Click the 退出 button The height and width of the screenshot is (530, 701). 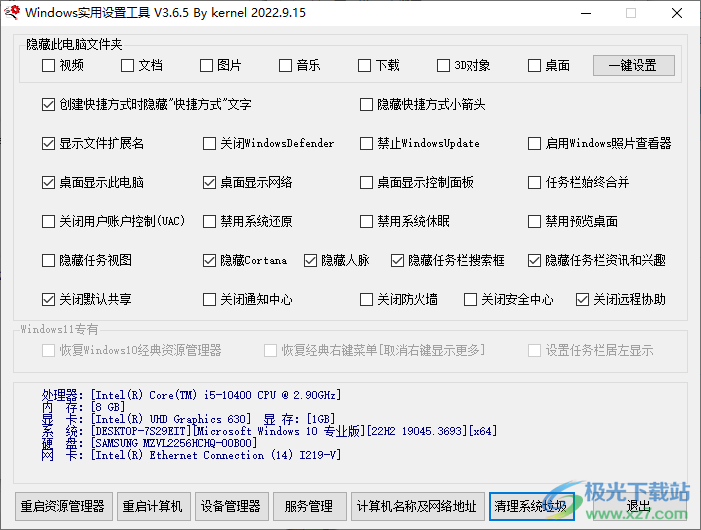pyautogui.click(x=639, y=506)
